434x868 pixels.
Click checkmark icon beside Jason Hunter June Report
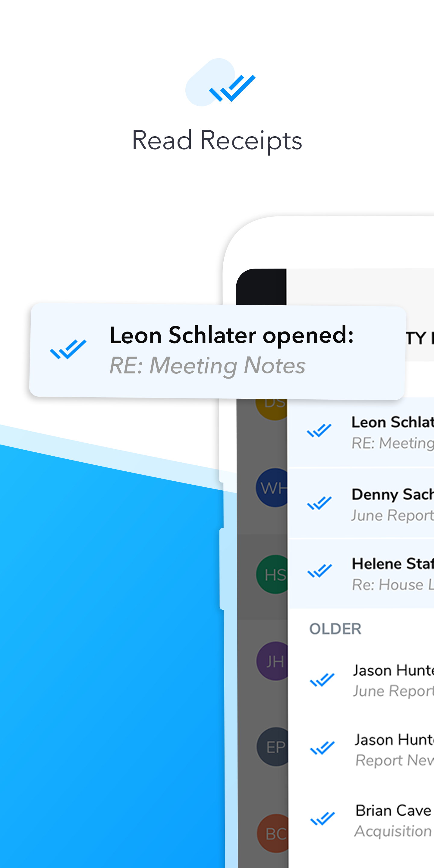pos(322,680)
